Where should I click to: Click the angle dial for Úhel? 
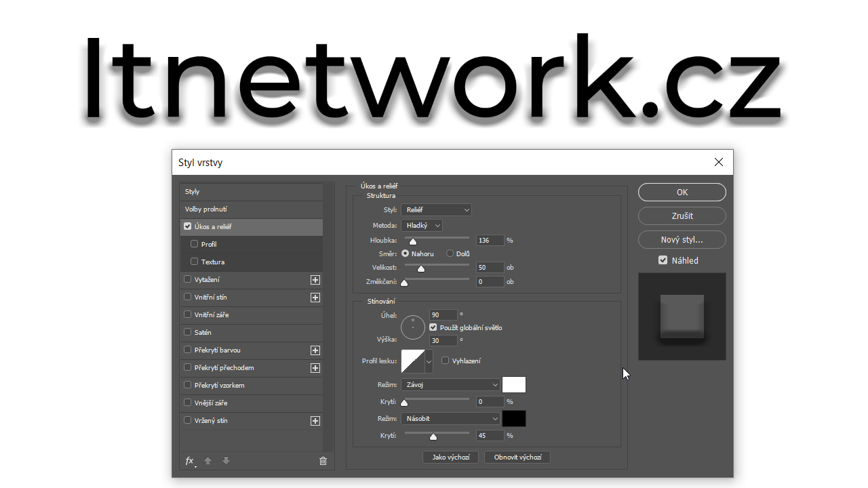click(413, 327)
